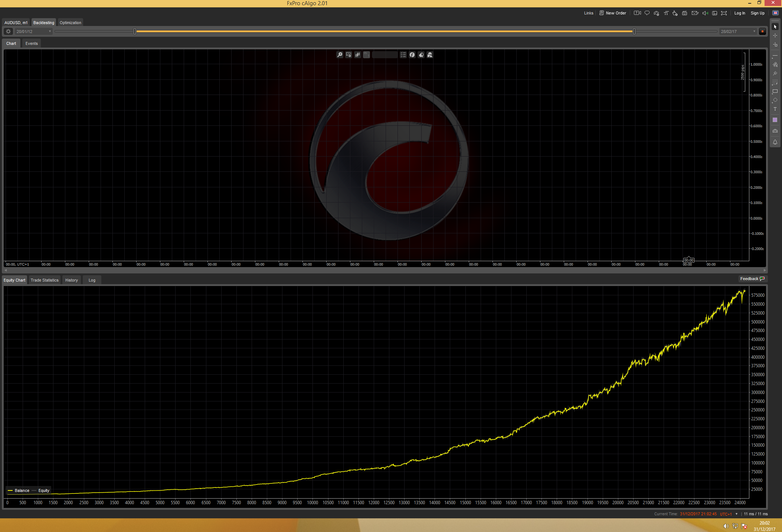
Task: Open the chart zoom magnifier
Action: tap(340, 55)
